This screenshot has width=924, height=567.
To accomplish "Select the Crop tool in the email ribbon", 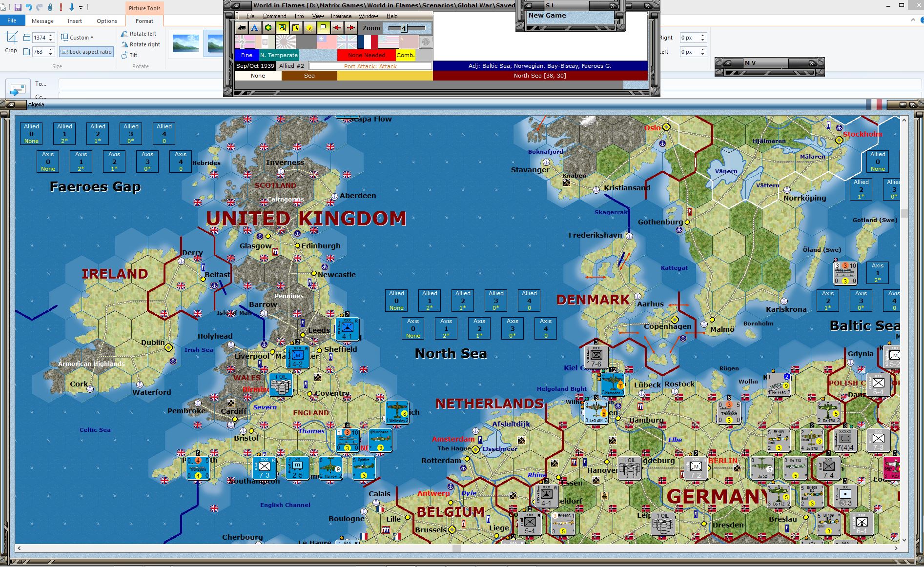I will pyautogui.click(x=11, y=42).
